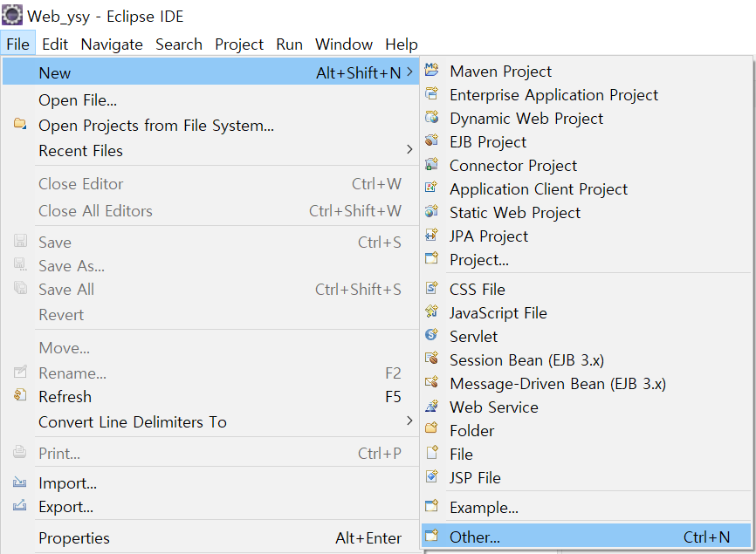Select Open Projects from File System...
The height and width of the screenshot is (554, 756).
(x=211, y=126)
